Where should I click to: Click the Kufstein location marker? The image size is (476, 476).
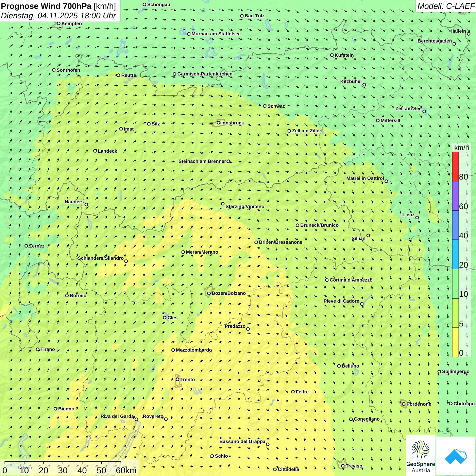coord(332,55)
